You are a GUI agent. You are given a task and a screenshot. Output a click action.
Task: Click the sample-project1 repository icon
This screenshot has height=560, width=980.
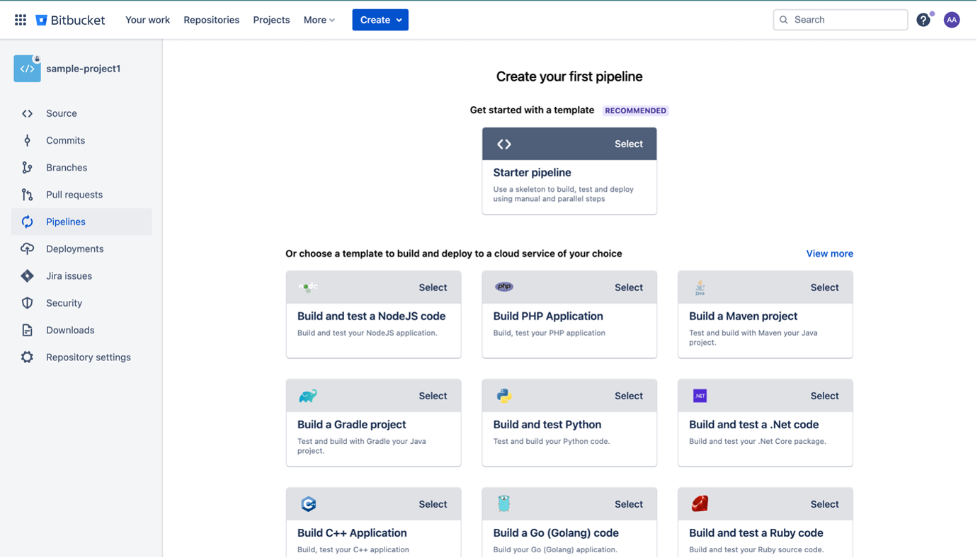pos(27,69)
